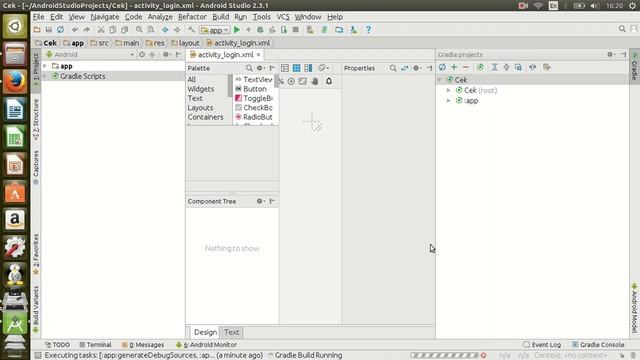The width and height of the screenshot is (640, 360).
Task: Open the Gradle Console
Action: tap(598, 344)
